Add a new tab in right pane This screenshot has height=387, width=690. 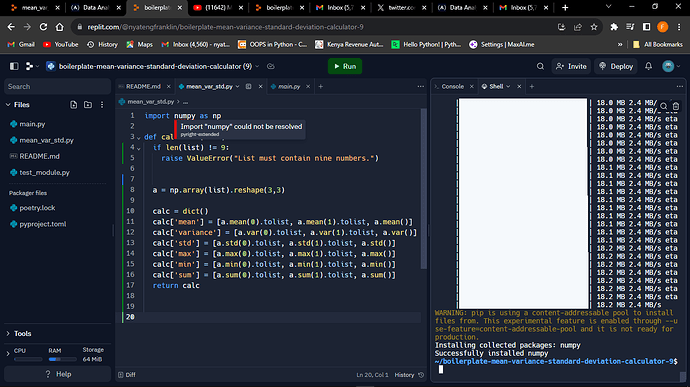(532, 87)
